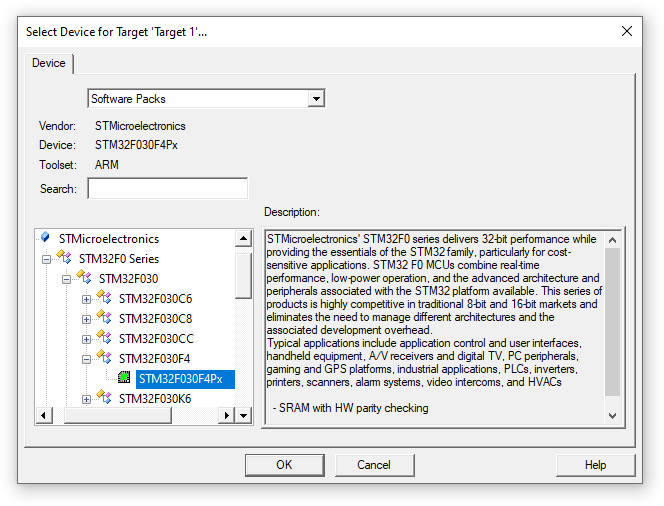Click the STM32F030F4 device group icon
Screen dimensions: 664x506
point(104,357)
